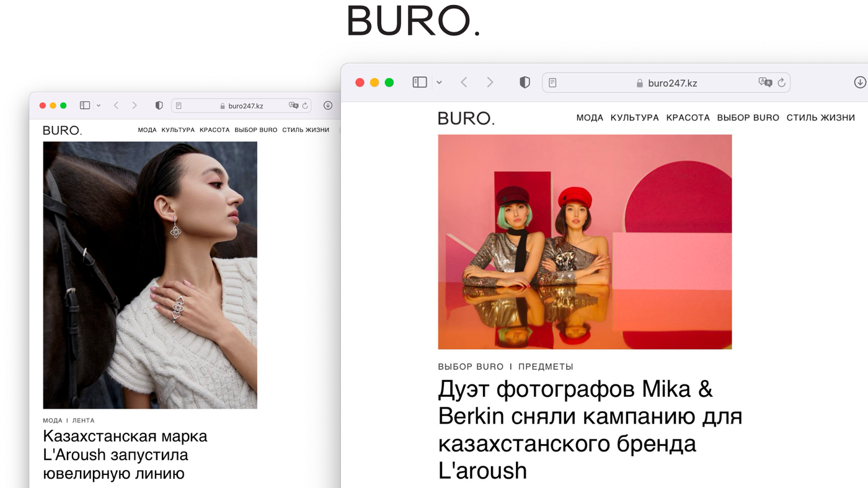Click the downloads icon in left Safari window
The width and height of the screenshot is (868, 488).
328,105
